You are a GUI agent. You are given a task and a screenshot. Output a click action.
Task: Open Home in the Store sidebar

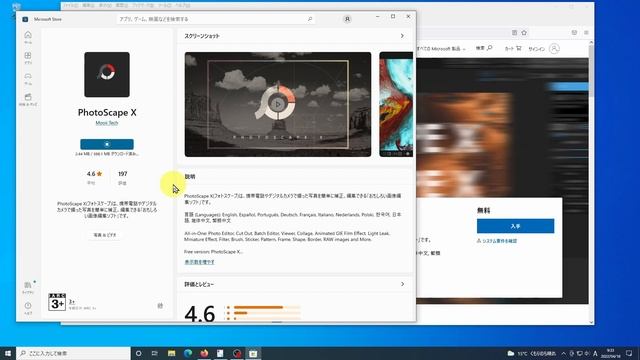(28, 37)
